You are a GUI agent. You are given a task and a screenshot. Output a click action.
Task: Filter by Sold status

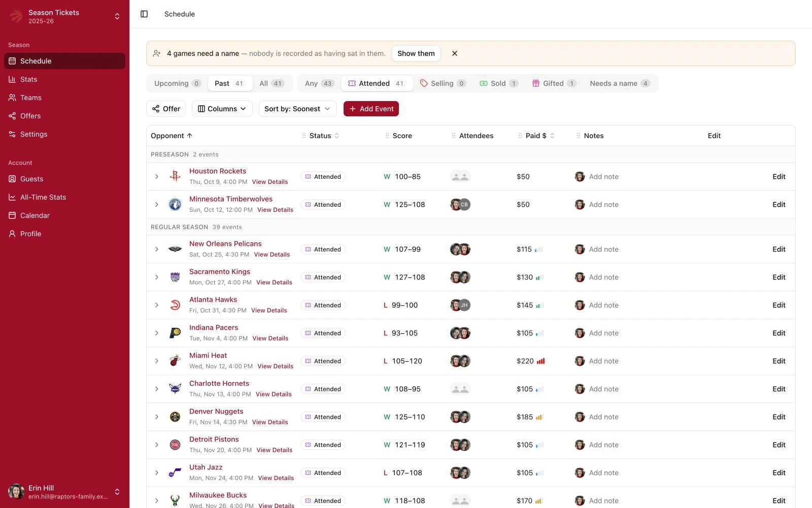coord(499,83)
